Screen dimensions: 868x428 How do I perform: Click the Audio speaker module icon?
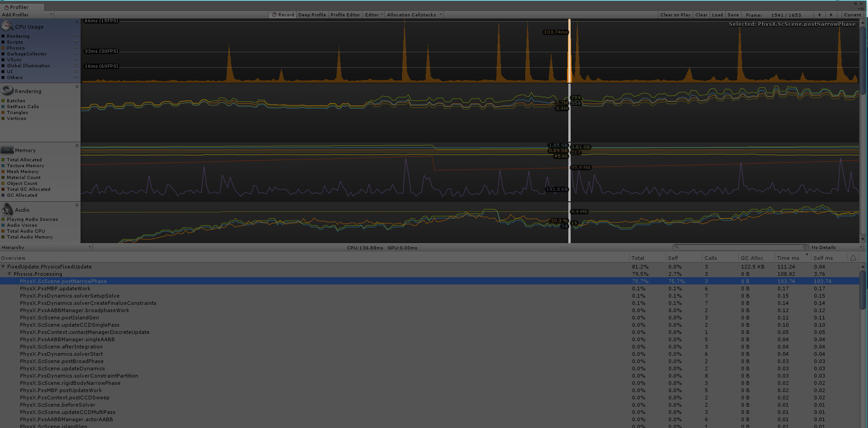(x=7, y=209)
